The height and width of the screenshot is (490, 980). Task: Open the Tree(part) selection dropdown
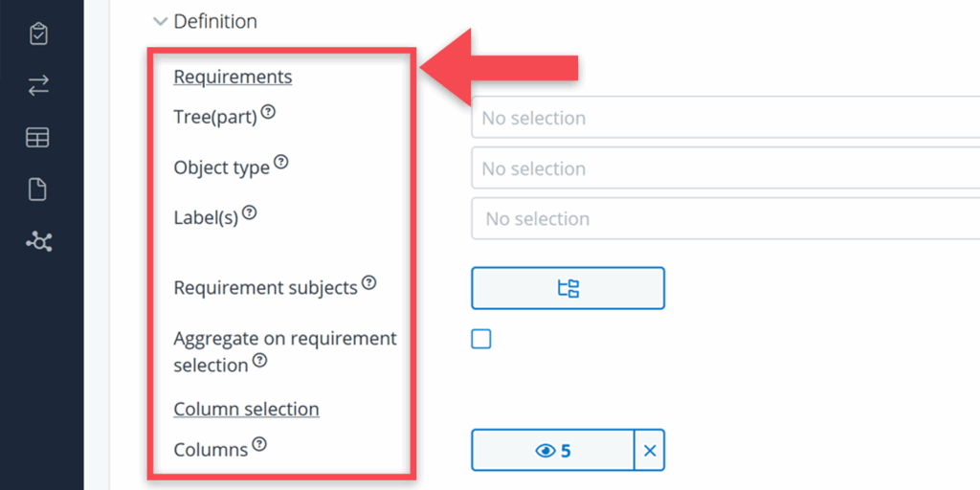[725, 119]
